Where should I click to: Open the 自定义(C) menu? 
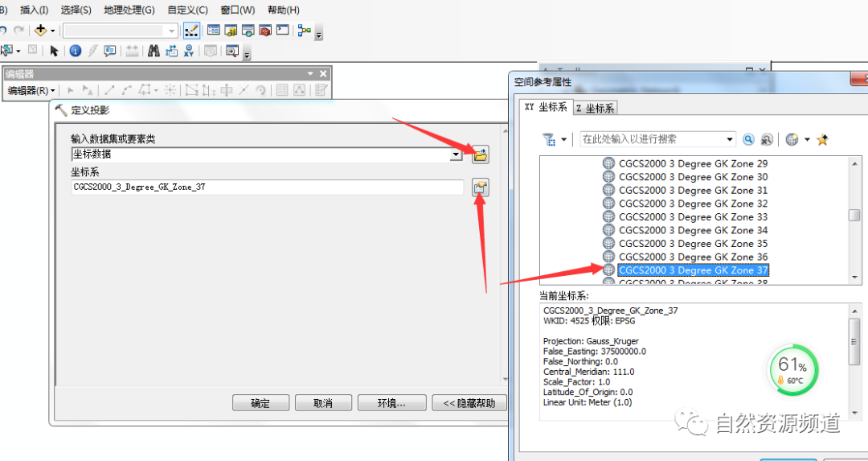coord(187,10)
